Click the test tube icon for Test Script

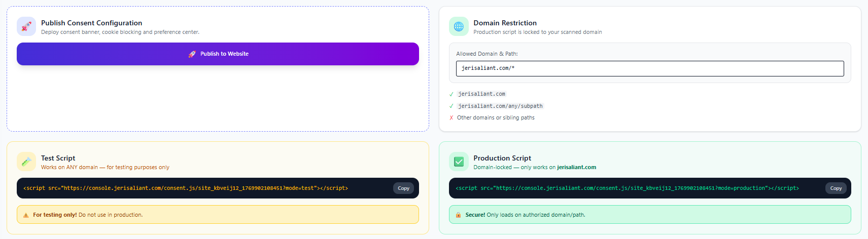click(26, 162)
